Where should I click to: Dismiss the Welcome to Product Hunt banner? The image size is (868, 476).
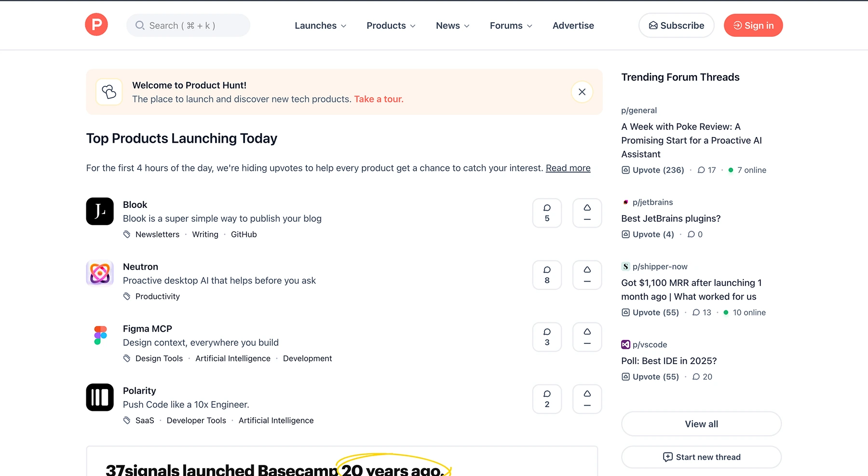coord(582,92)
